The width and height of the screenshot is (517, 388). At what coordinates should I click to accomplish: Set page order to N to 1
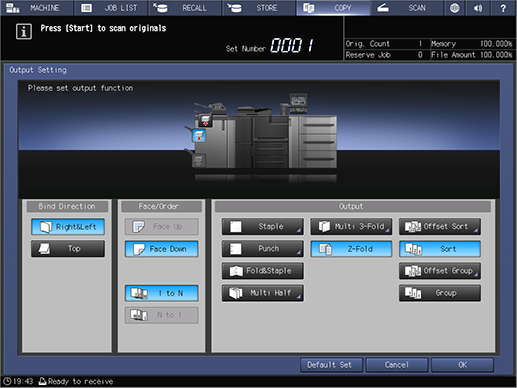[161, 315]
